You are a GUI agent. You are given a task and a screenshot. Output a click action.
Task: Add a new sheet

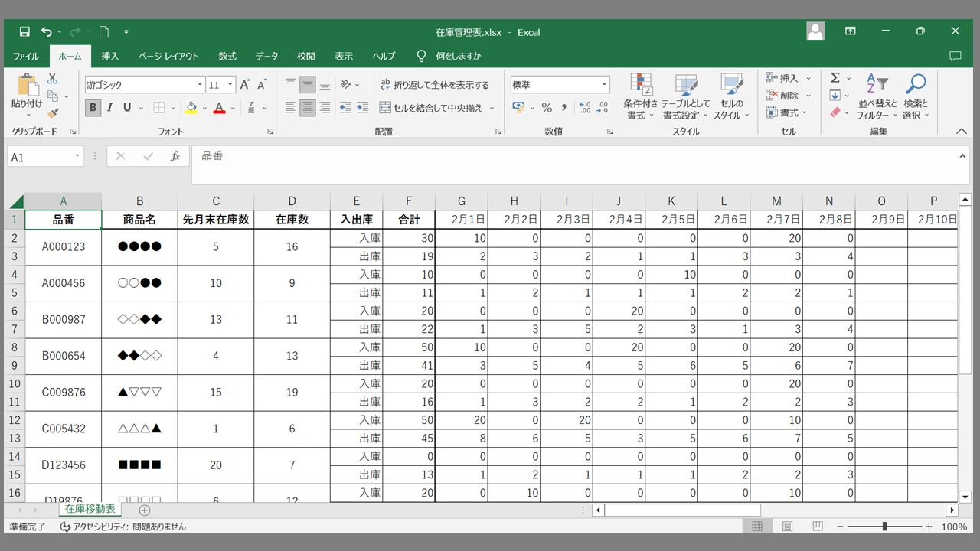pos(145,510)
